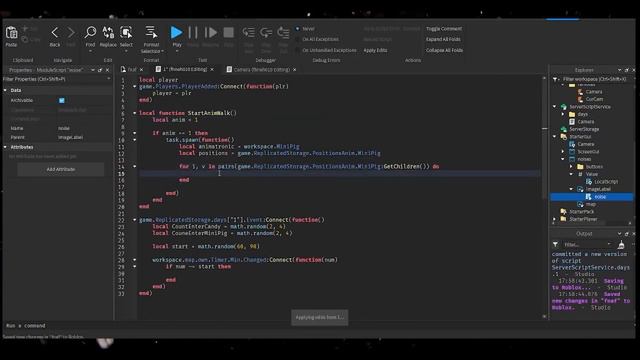Undock the Properties panel
640x360 pixels.
tap(100, 70)
